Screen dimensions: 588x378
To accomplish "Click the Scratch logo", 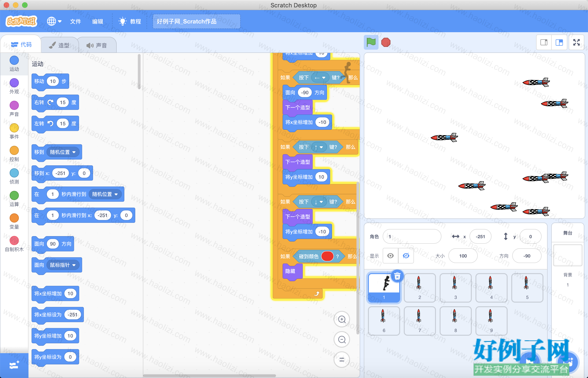I will [21, 21].
